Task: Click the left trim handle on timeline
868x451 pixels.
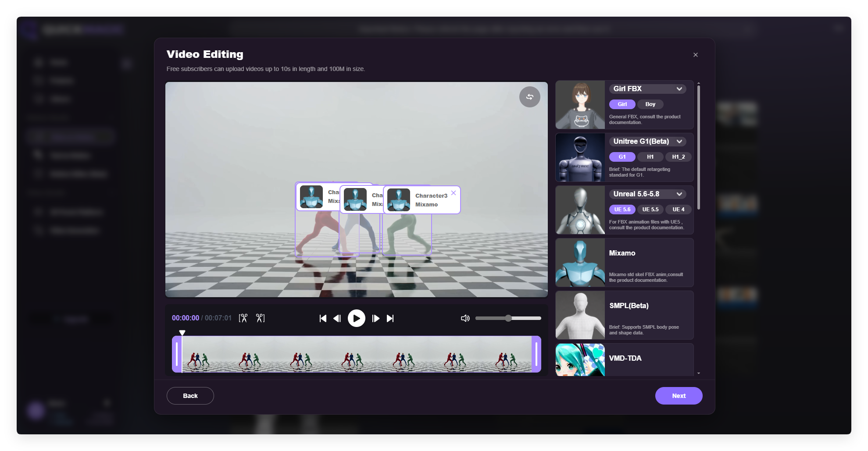Action: 177,354
